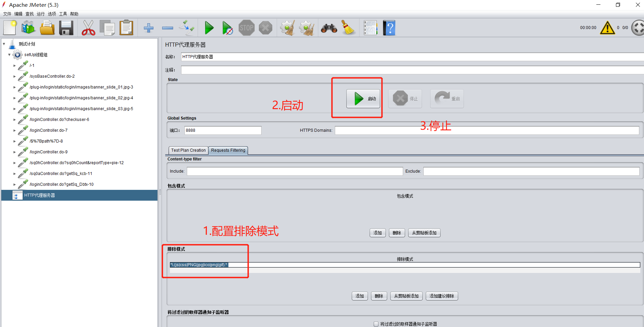The width and height of the screenshot is (644, 327).
Task: Expand /loginController.do?checkuser-6 node
Action: coord(15,120)
